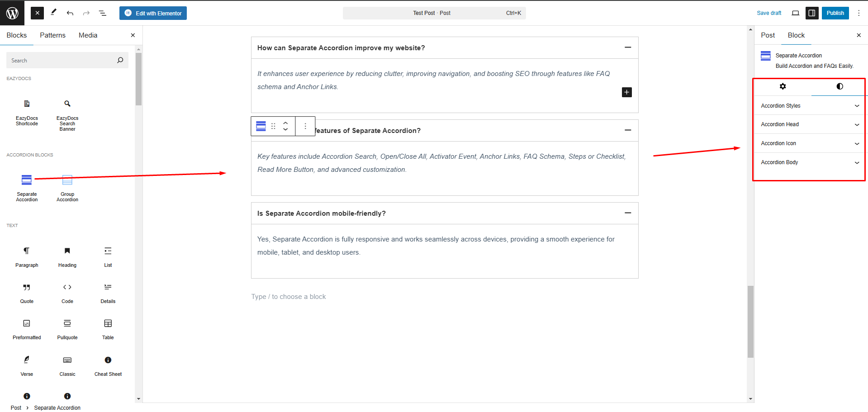Expand the Accordion Head section

tap(809, 124)
